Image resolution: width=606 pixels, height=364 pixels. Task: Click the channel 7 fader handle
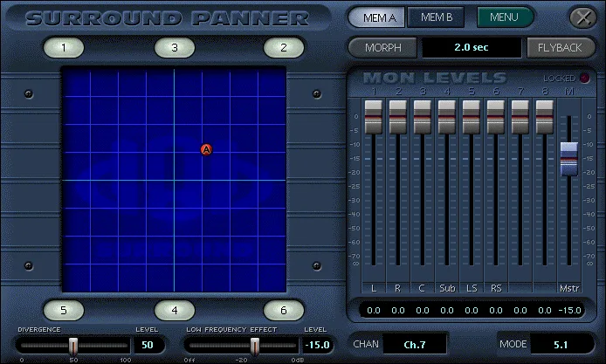[x=520, y=117]
